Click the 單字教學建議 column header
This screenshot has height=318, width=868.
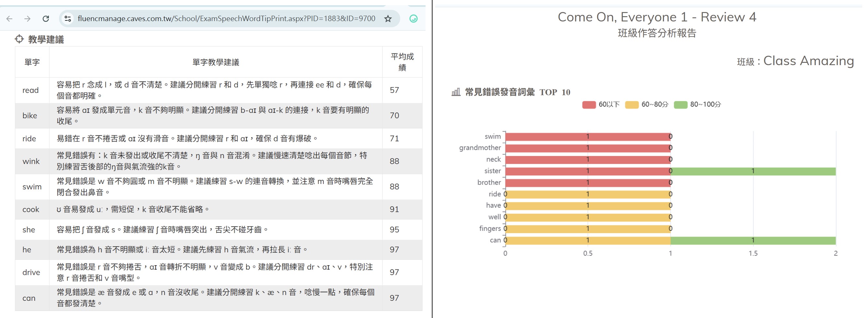216,62
